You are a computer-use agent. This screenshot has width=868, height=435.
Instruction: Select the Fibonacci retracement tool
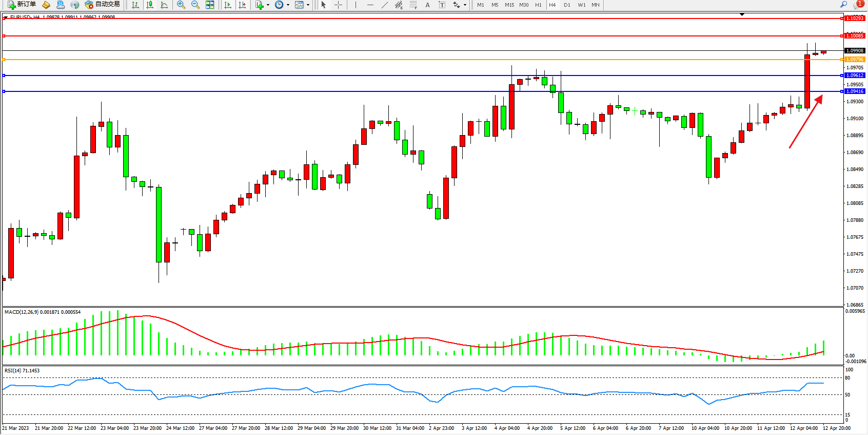tap(413, 5)
